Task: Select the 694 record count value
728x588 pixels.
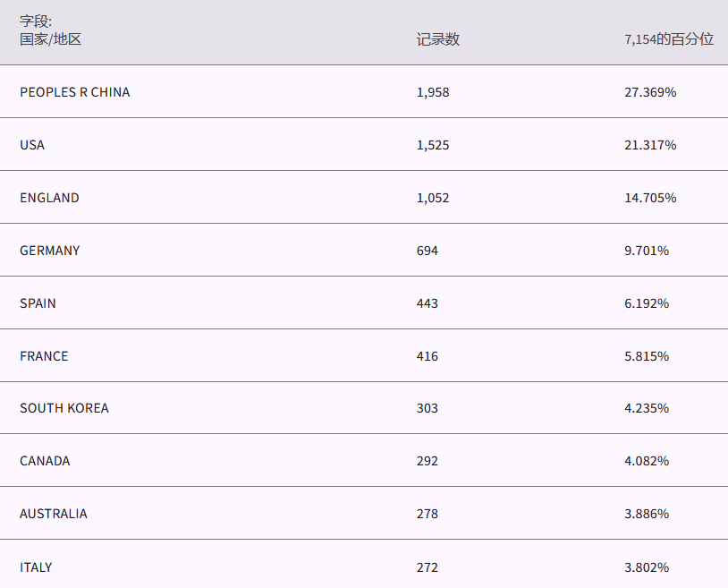Action: 427,251
